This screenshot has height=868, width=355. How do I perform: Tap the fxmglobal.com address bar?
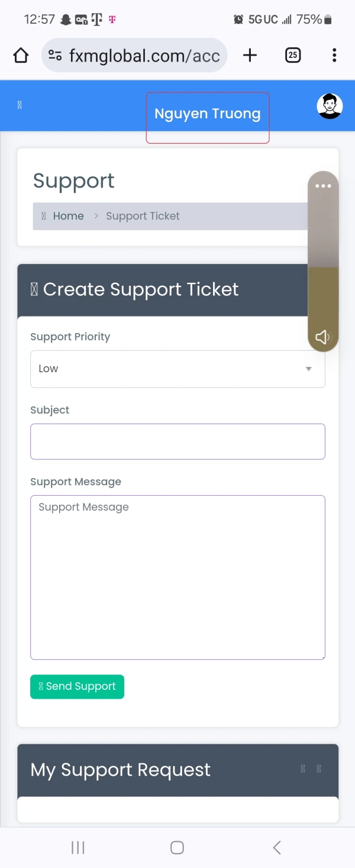(144, 56)
